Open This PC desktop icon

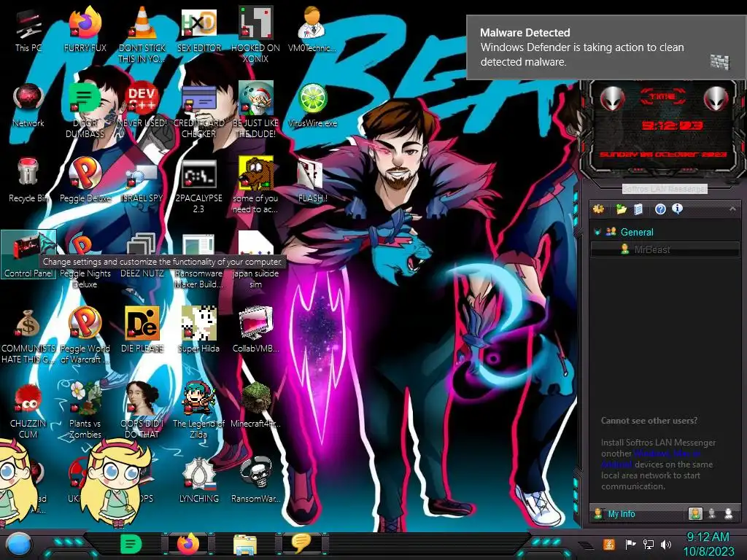[x=28, y=31]
